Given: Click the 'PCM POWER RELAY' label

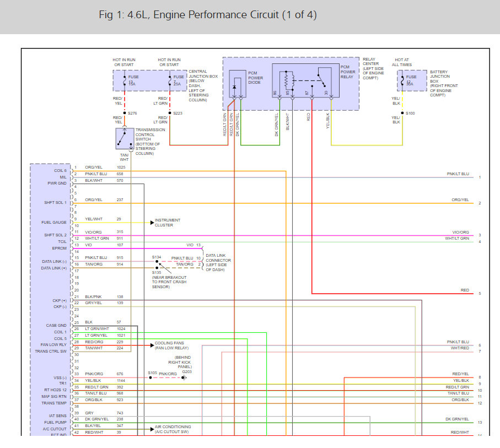Looking at the screenshot, I should (x=348, y=72).
